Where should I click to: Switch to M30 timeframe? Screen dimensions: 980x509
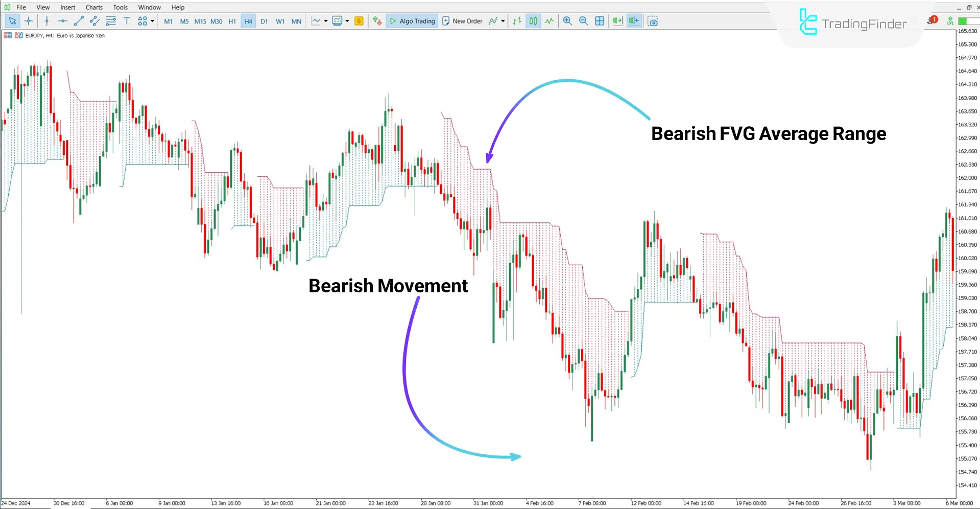217,21
